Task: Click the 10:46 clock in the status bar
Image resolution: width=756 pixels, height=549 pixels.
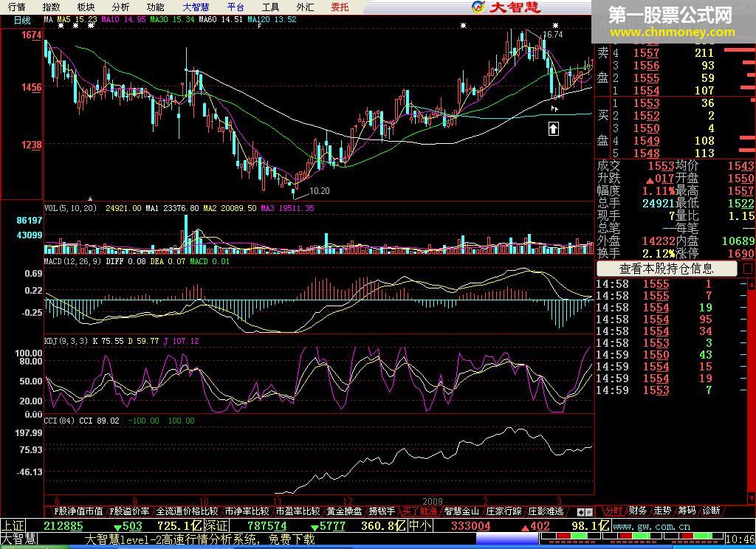Action: coord(740,539)
